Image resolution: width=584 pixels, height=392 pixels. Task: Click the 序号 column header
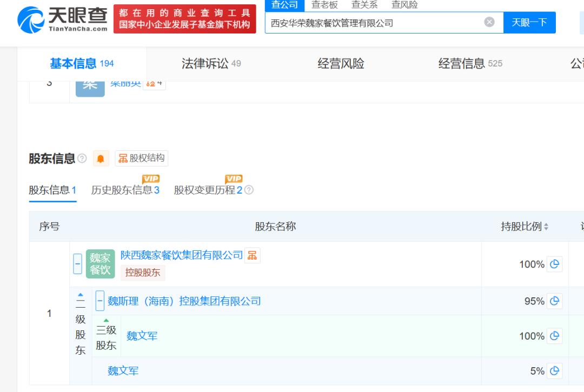coord(50,227)
